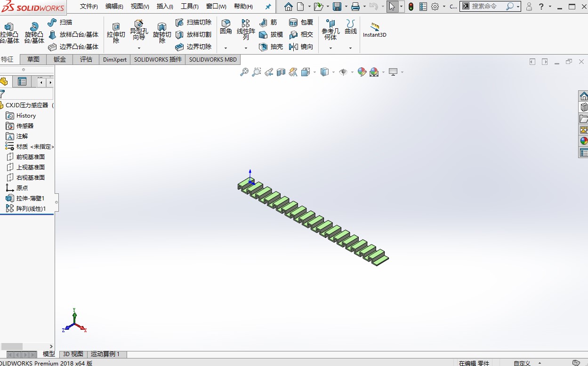Select 阵列(线性)1 in the feature tree
The image size is (588, 366).
click(x=26, y=209)
